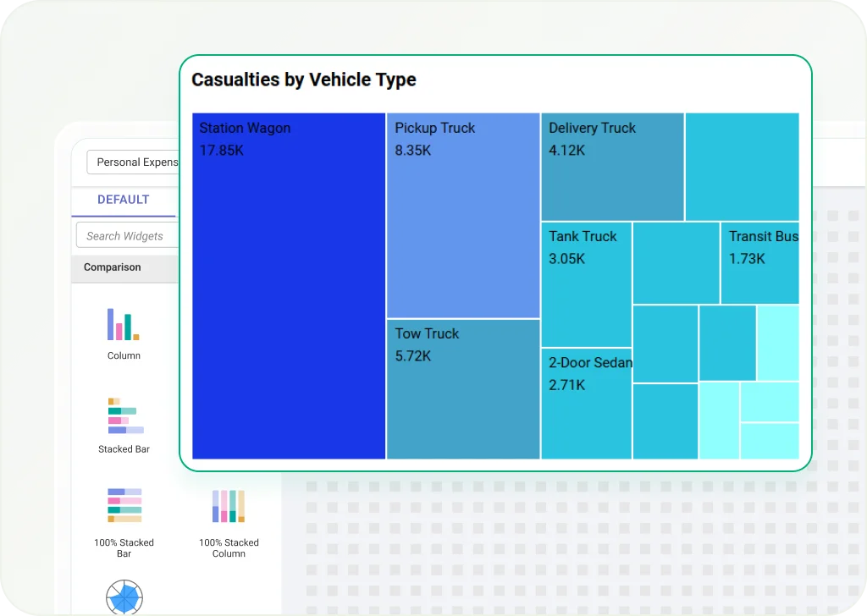Focus the Search Widgets field
This screenshot has height=616, width=867.
coord(127,236)
